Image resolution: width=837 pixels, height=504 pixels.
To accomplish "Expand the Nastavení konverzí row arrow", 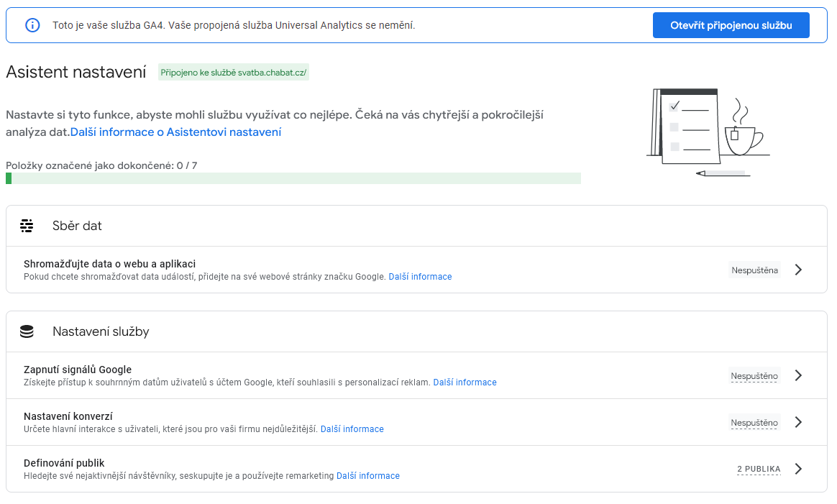I will (798, 422).
